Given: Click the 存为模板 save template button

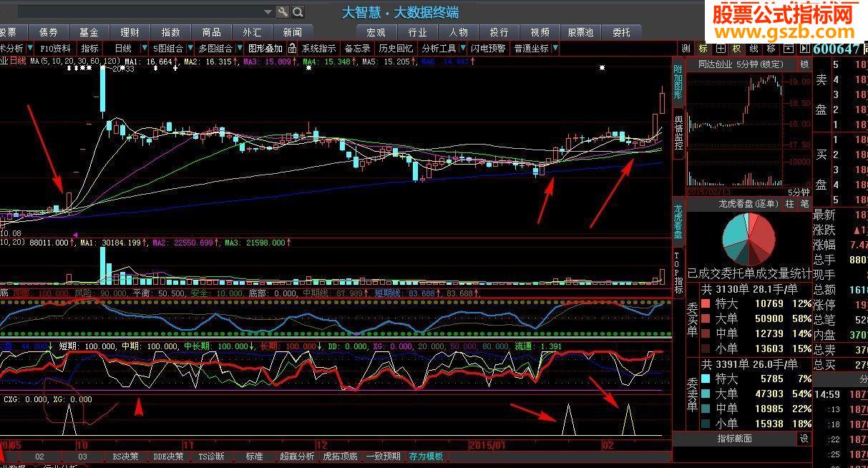Looking at the screenshot, I should [426, 457].
